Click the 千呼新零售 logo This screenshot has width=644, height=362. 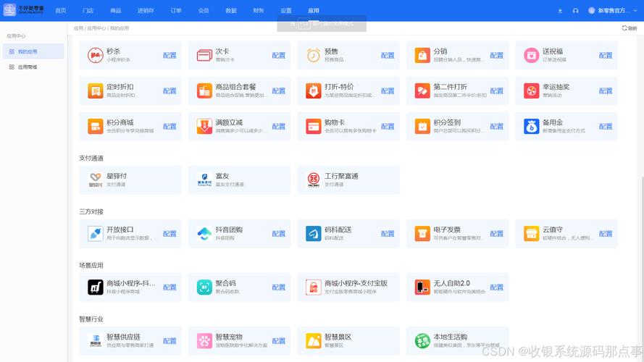23,10
